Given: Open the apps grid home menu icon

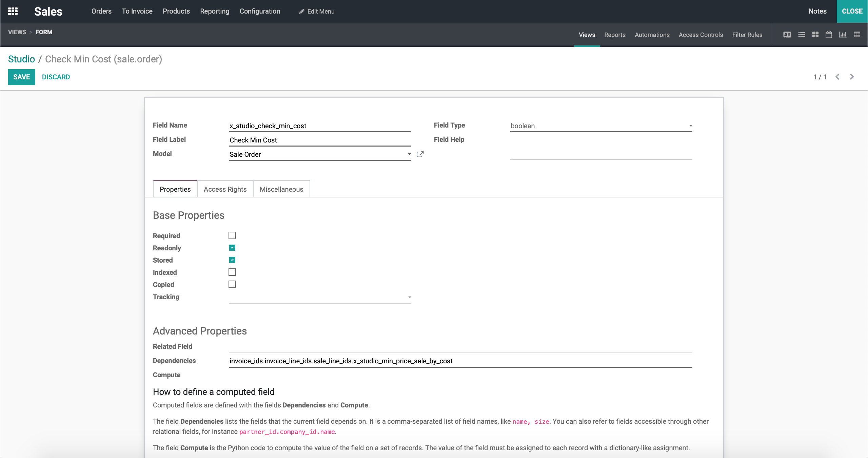Looking at the screenshot, I should tap(13, 11).
